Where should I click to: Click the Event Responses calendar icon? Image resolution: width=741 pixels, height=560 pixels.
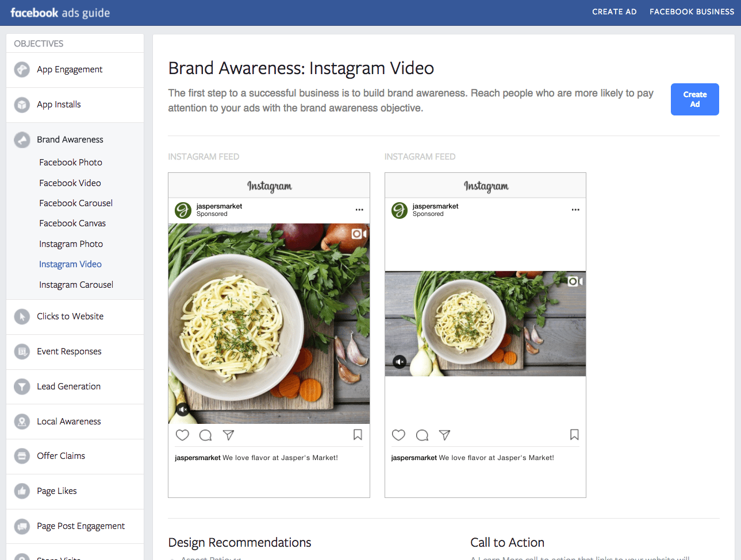22,352
